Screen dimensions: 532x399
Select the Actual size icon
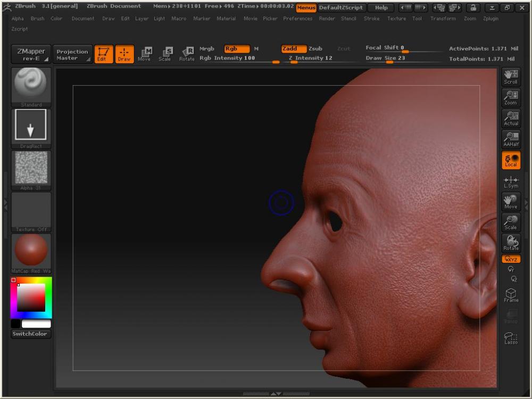[511, 118]
